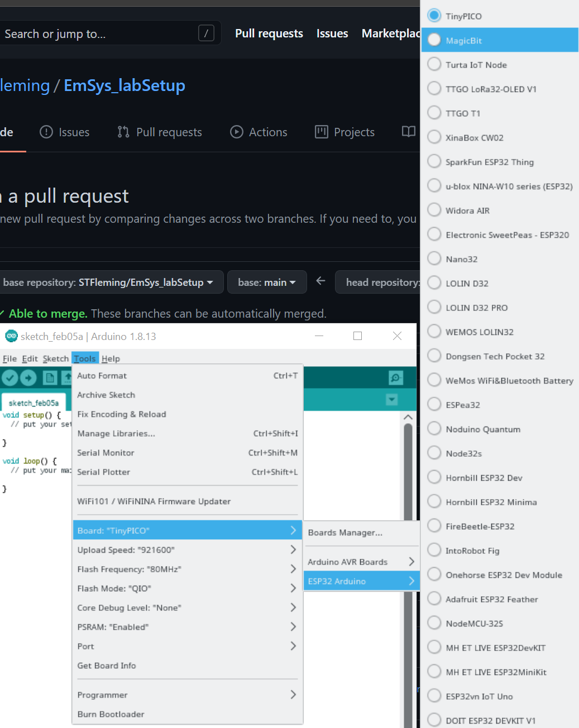
Task: Open the Arduino File menu
Action: click(x=9, y=358)
